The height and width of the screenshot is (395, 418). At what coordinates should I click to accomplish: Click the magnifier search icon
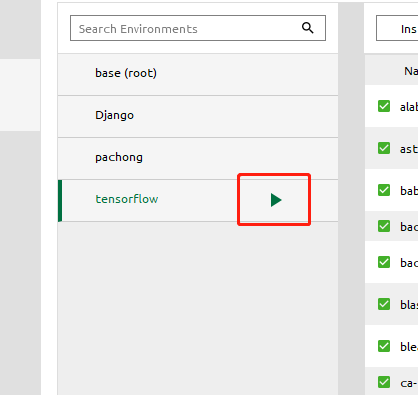[x=307, y=28]
